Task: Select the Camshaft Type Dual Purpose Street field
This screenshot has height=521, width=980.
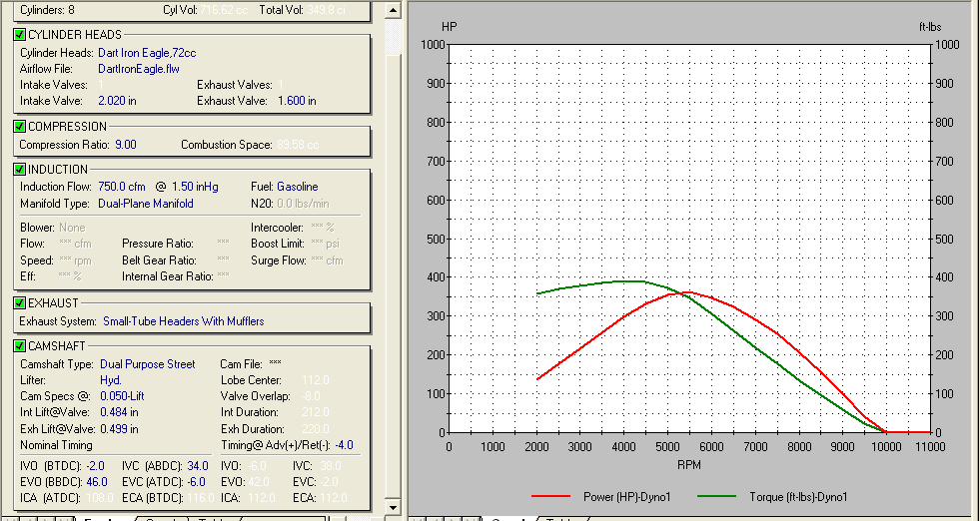Action: point(147,364)
